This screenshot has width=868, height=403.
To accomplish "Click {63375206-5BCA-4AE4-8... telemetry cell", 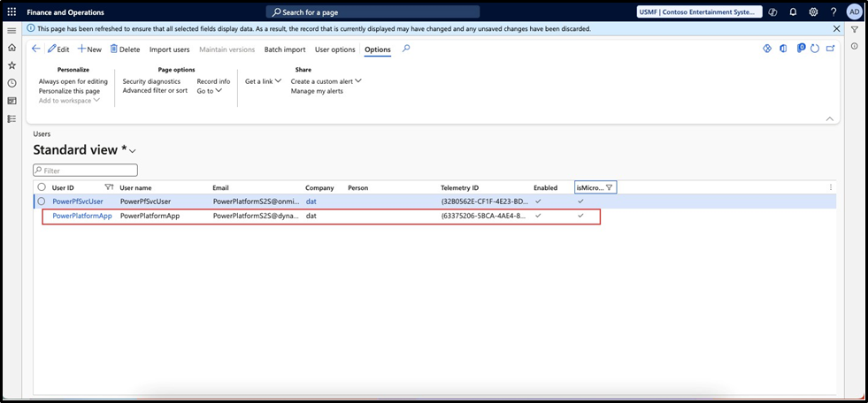I will pos(483,217).
